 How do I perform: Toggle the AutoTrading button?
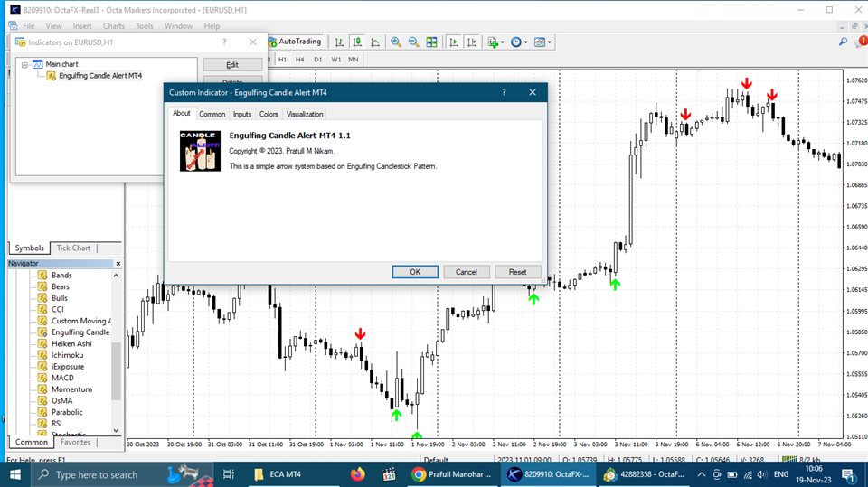click(x=295, y=42)
